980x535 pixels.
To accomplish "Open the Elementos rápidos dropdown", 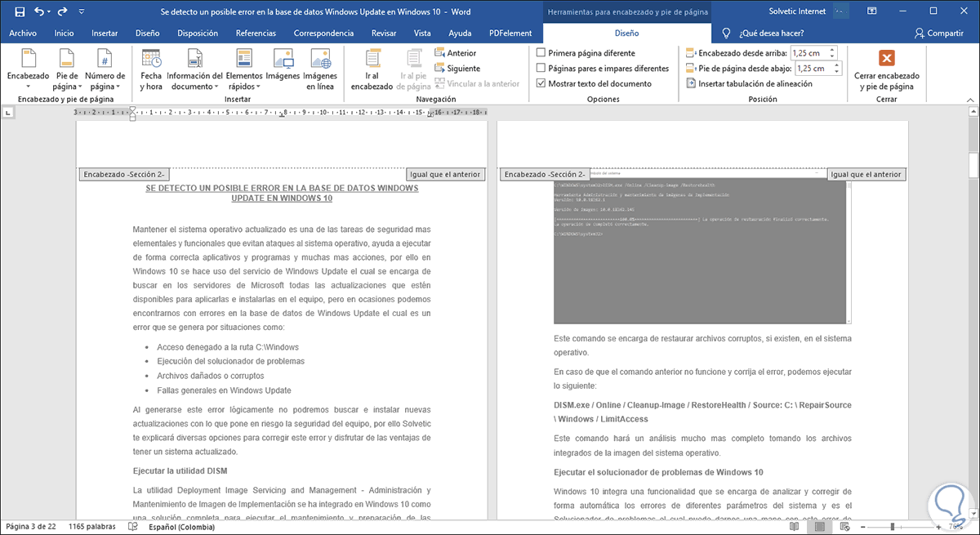I will (x=244, y=69).
